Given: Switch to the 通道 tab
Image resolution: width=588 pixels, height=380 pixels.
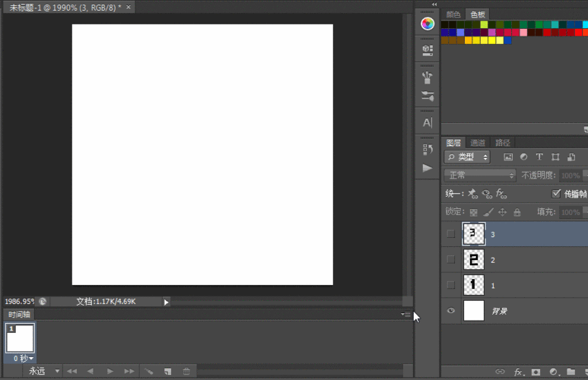Looking at the screenshot, I should tap(478, 143).
